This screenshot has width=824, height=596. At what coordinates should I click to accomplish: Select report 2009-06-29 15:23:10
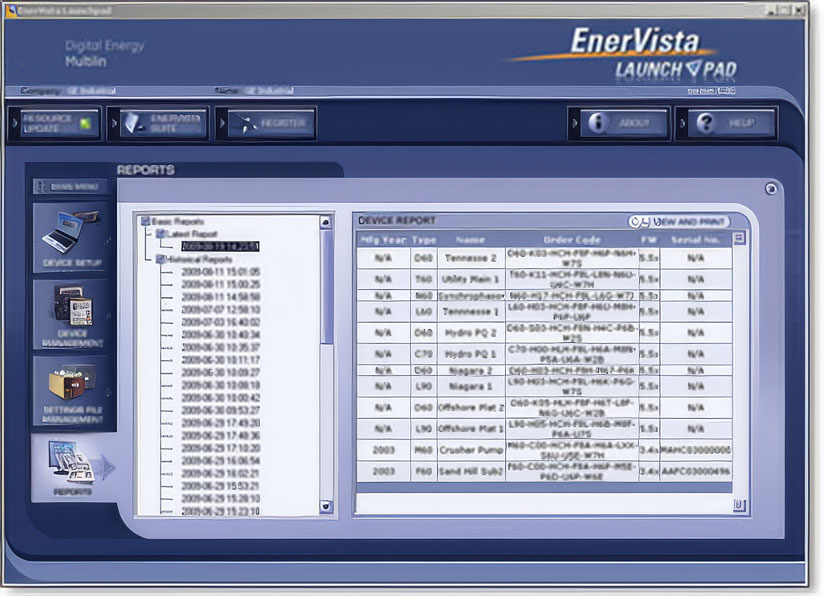point(221,511)
